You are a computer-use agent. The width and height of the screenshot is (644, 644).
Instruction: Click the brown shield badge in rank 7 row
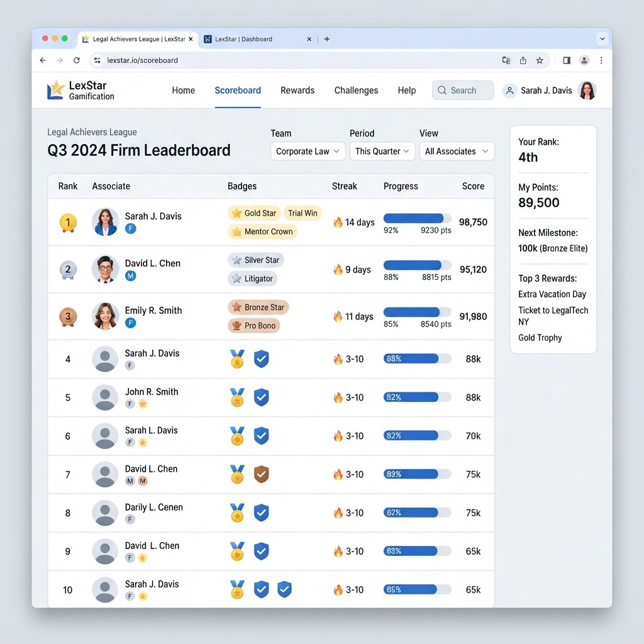pyautogui.click(x=261, y=474)
